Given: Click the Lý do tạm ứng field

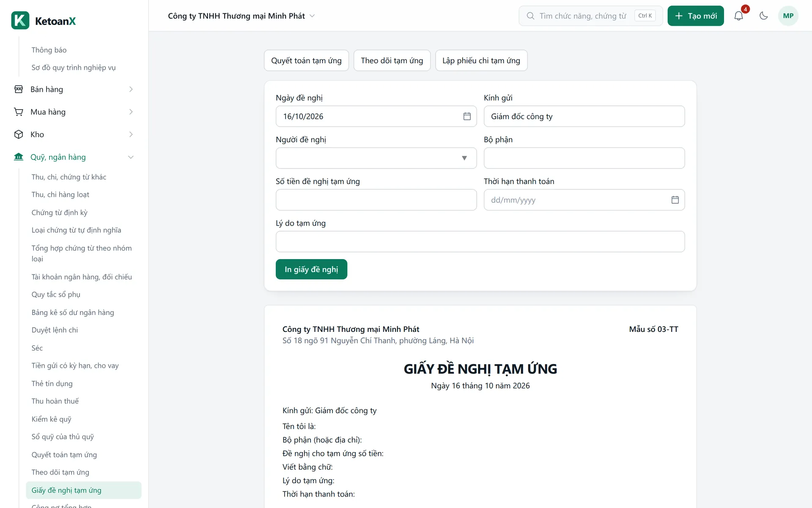Looking at the screenshot, I should (480, 242).
